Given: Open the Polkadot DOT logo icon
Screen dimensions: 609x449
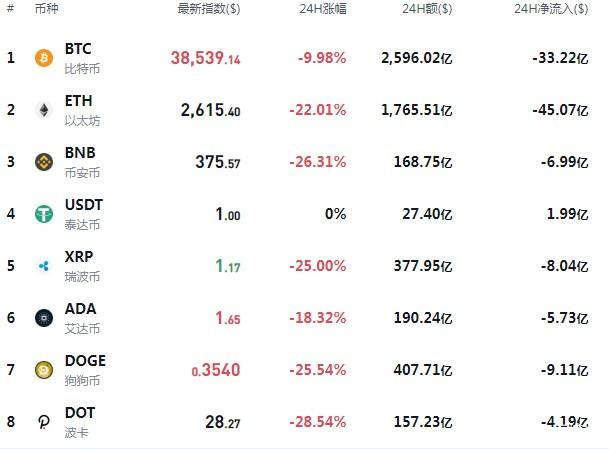Looking at the screenshot, I should (x=44, y=422).
